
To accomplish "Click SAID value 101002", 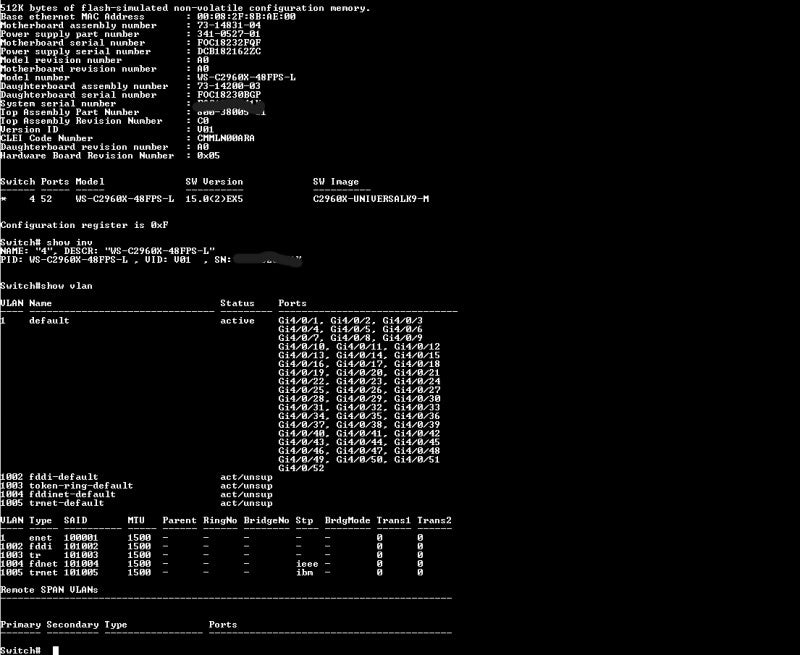I will coord(81,546).
